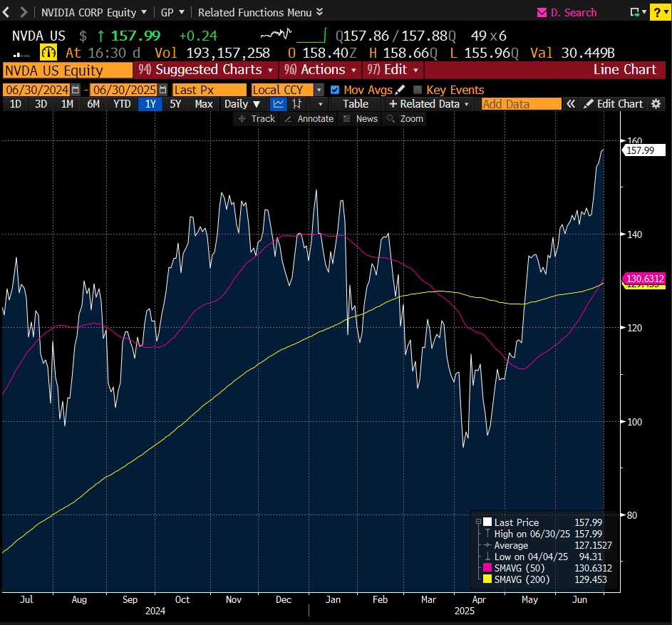
Task: Open the NVIDIA CORP Equity dropdown
Action: point(94,12)
